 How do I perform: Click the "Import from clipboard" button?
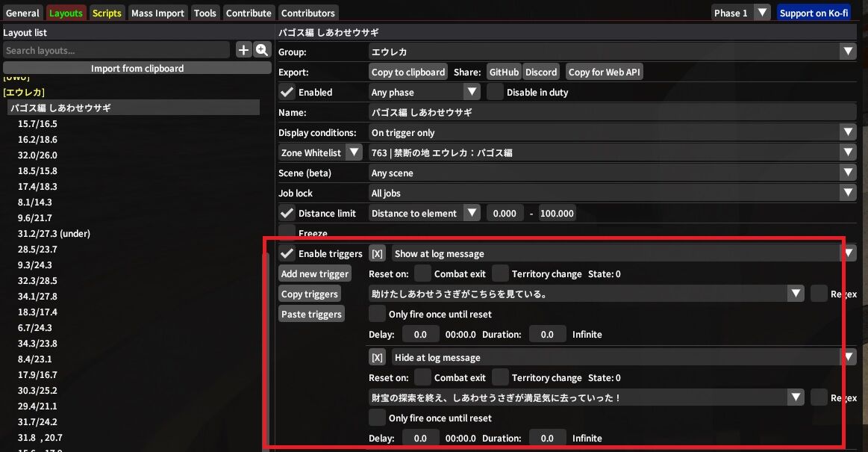pyautogui.click(x=137, y=68)
